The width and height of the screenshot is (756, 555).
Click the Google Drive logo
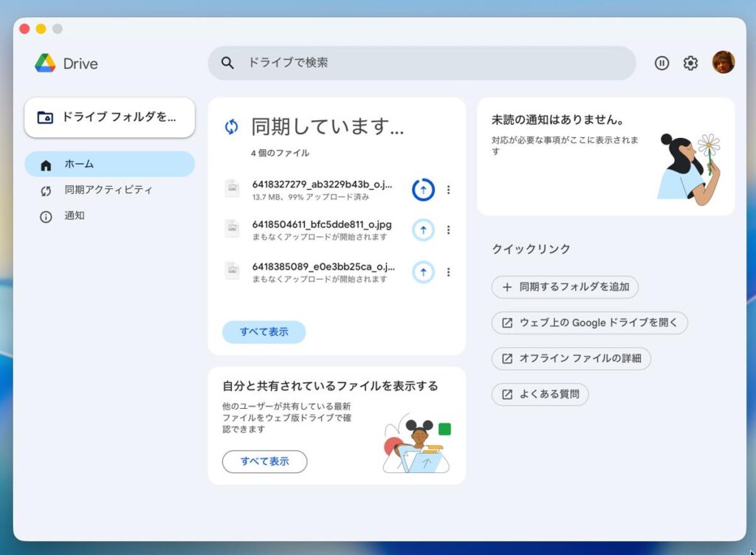tap(45, 63)
